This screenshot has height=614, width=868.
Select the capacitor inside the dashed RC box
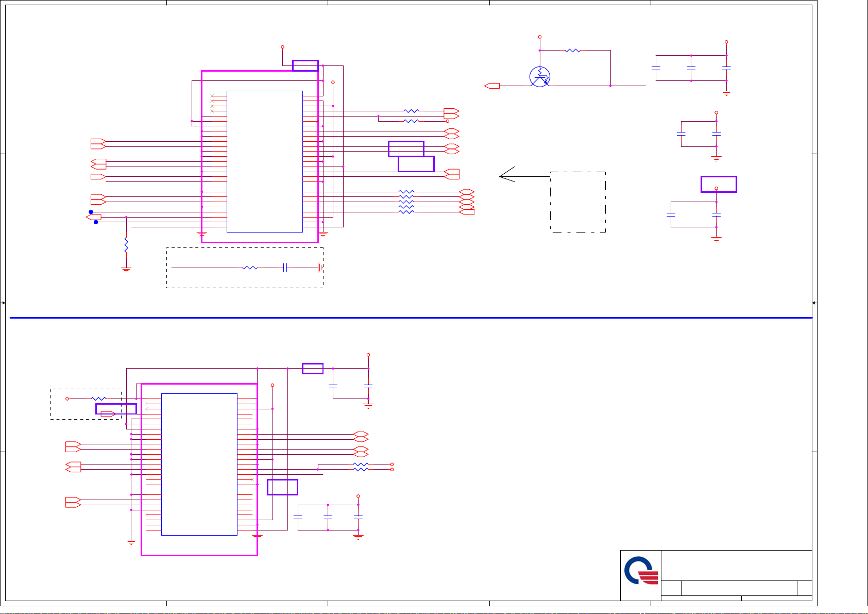[285, 268]
